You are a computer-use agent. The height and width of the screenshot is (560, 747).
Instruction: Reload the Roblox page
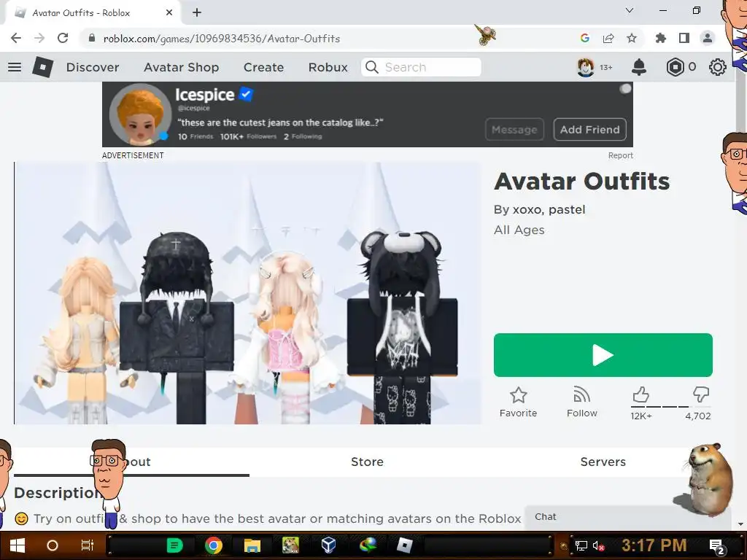point(63,38)
